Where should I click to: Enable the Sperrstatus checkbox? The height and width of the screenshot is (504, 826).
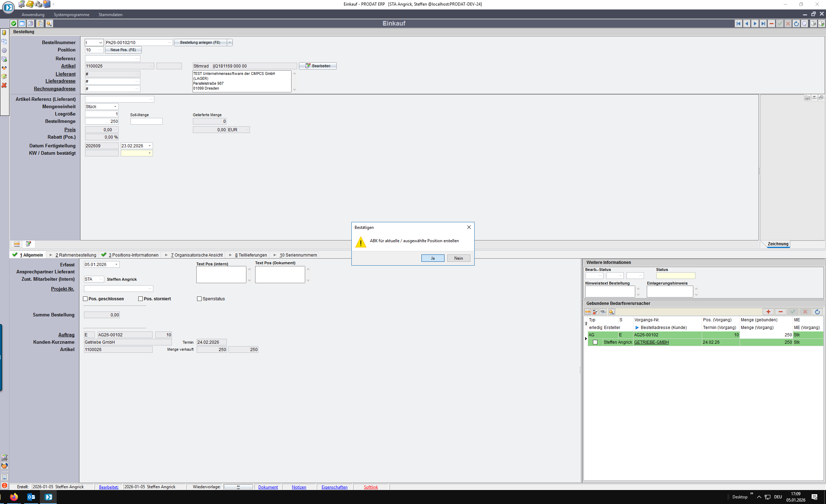(x=199, y=299)
